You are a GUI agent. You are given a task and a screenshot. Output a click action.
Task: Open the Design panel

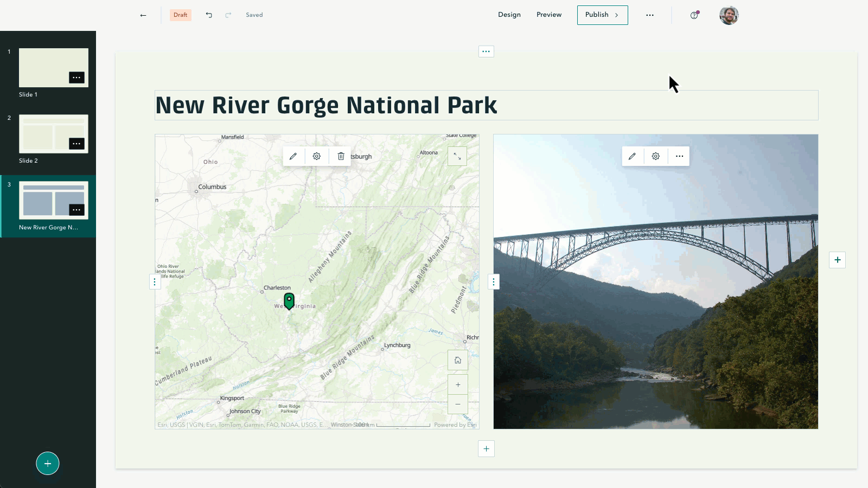pos(509,15)
